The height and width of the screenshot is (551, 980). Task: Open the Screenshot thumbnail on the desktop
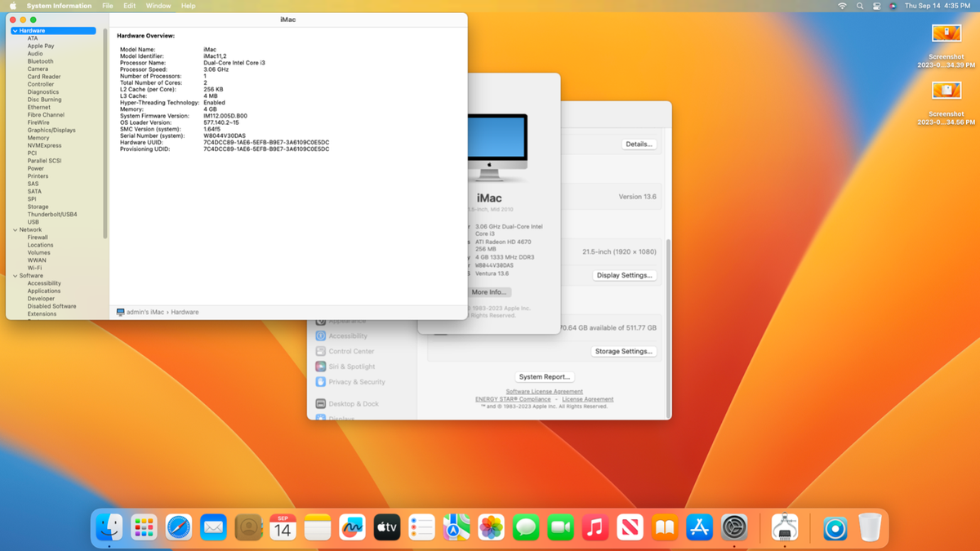[946, 33]
